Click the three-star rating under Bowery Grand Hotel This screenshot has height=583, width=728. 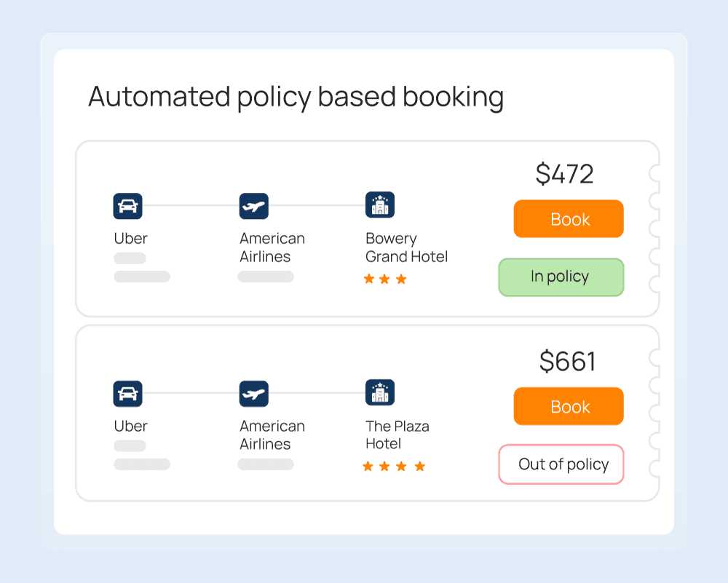(385, 279)
